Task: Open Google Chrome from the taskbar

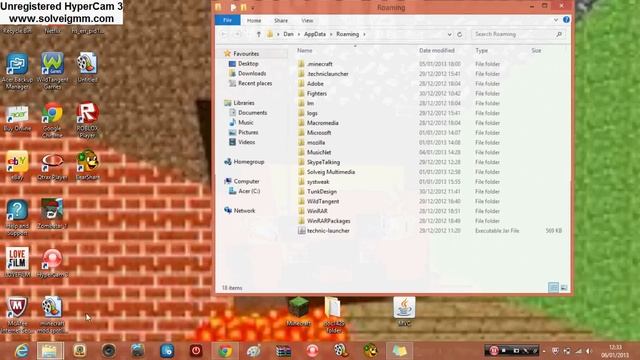Action: point(224,351)
